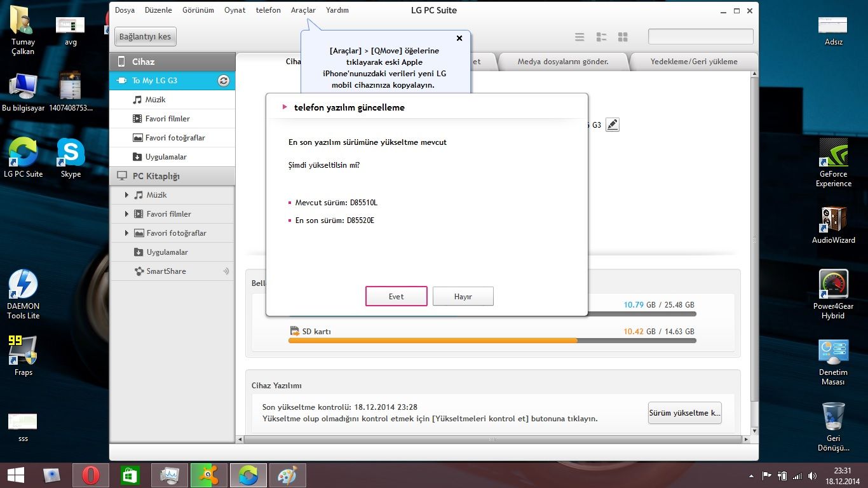
Task: Click the horizontal scrollbar left arrow
Action: 240,439
